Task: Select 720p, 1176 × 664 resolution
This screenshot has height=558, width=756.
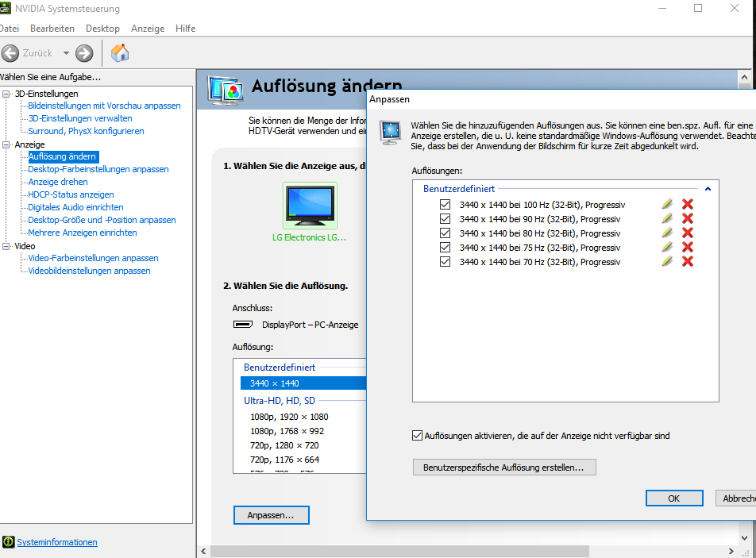Action: (x=284, y=460)
